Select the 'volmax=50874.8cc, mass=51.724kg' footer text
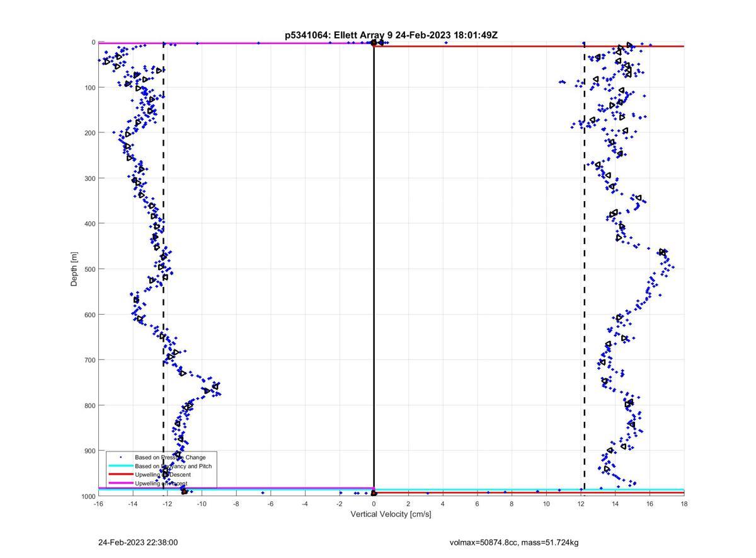The width and height of the screenshot is (756, 558). click(514, 542)
